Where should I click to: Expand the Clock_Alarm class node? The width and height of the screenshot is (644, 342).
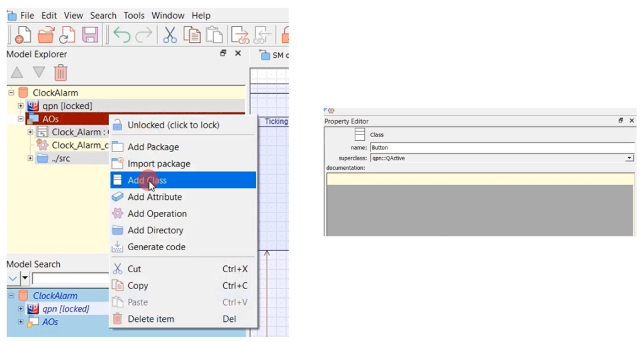(30, 132)
